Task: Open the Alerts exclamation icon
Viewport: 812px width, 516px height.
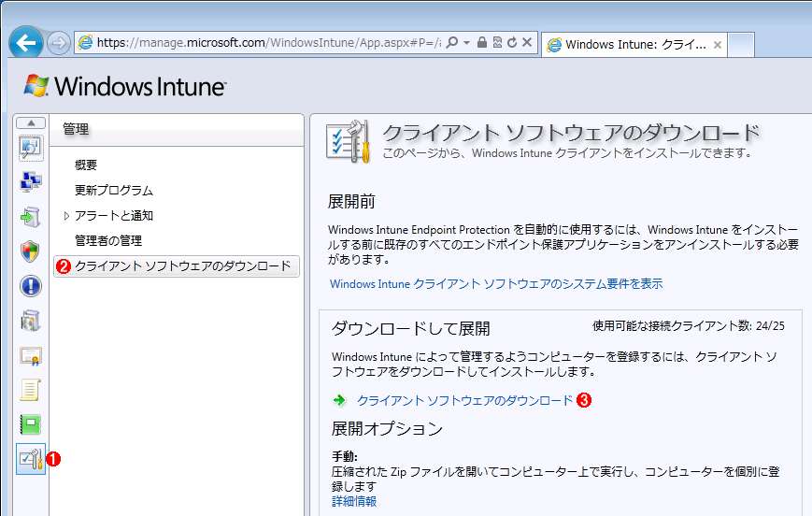Action: coord(31,286)
